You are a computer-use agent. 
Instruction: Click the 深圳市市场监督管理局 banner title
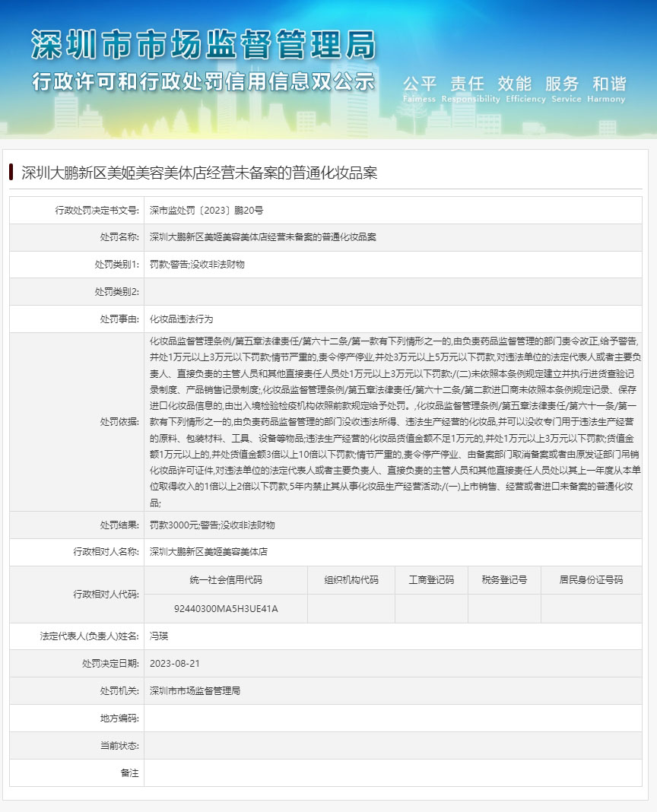click(203, 45)
